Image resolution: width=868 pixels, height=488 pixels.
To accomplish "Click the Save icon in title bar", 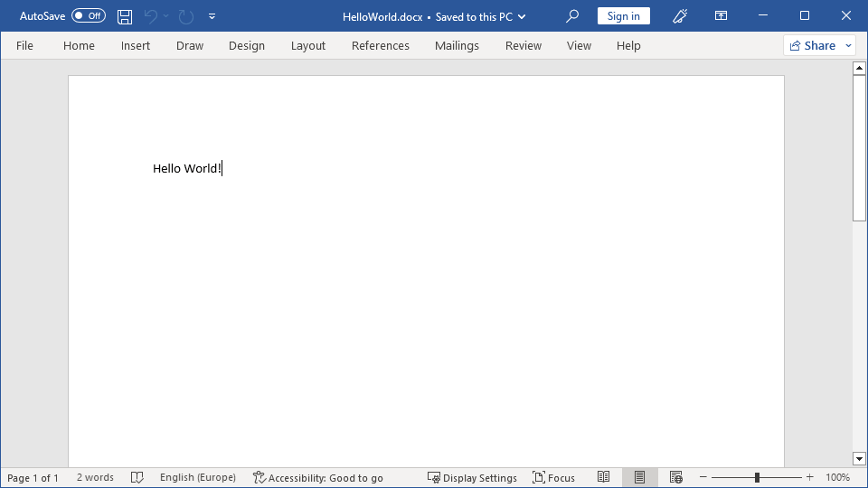I will tap(125, 16).
